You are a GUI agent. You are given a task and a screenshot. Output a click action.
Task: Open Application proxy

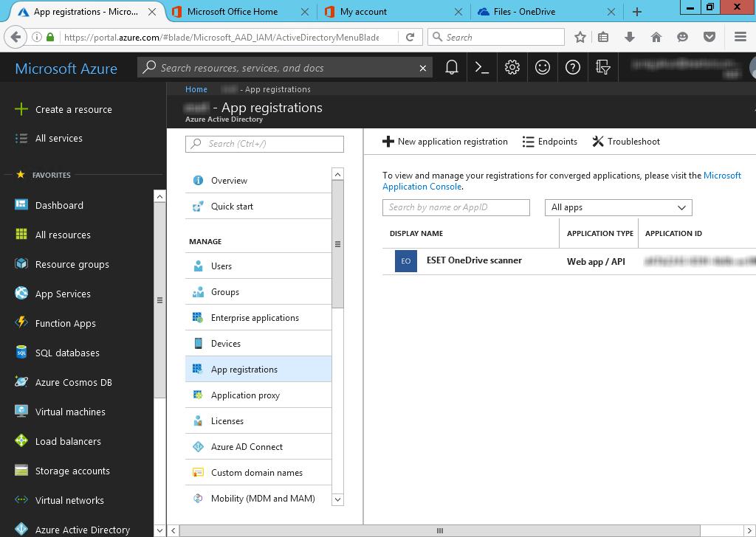pos(258,395)
